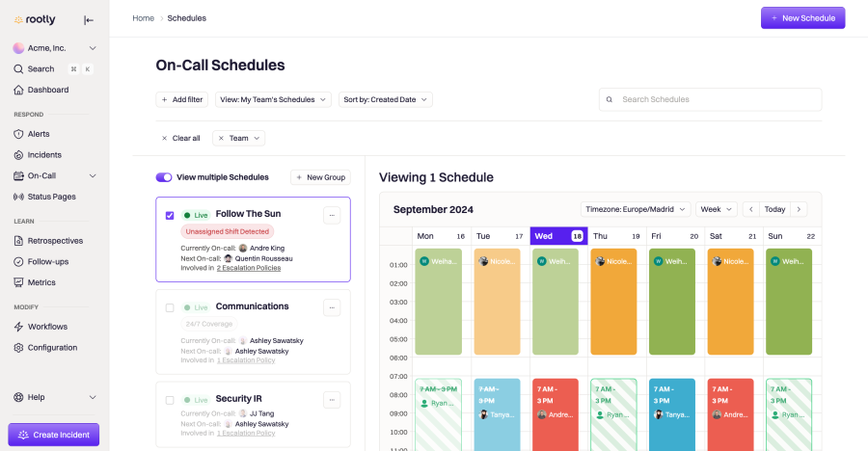This screenshot has width=868, height=451.
Task: Toggle View multiple Schedules switch
Action: (164, 177)
